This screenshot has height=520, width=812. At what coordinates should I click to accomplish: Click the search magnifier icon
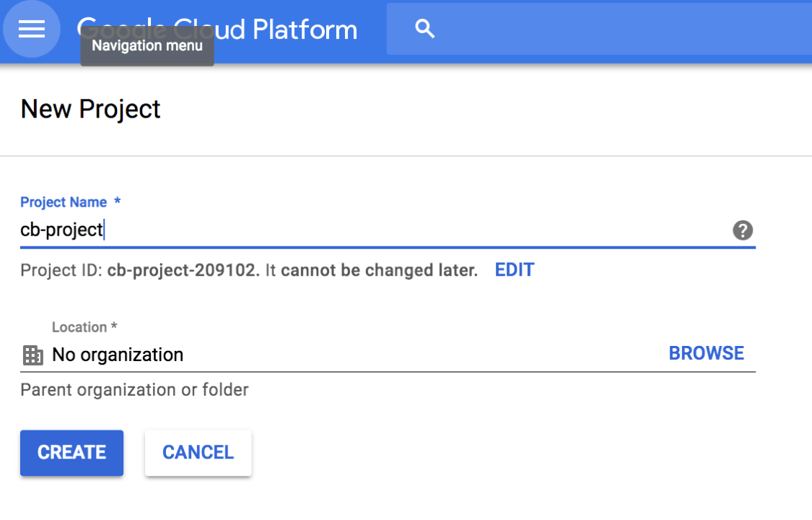(424, 28)
